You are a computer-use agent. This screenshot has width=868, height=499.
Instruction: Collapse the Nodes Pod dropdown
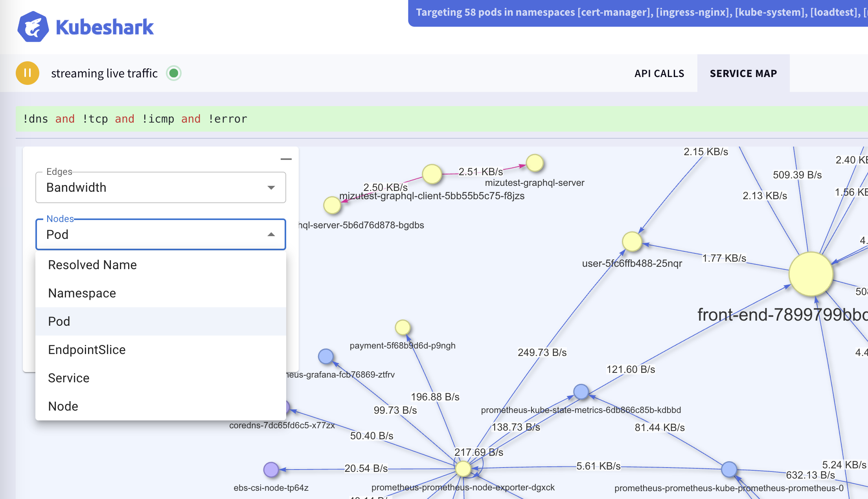[x=160, y=235]
